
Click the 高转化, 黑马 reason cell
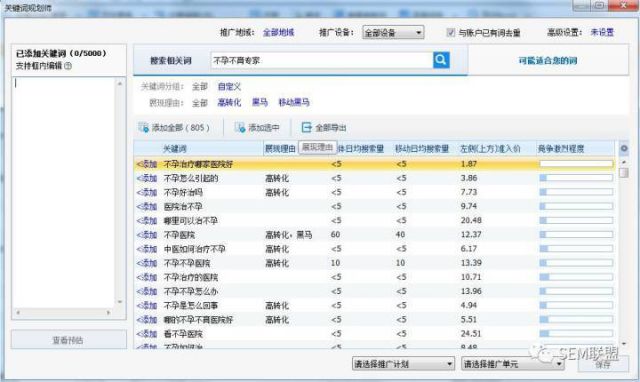tap(289, 235)
